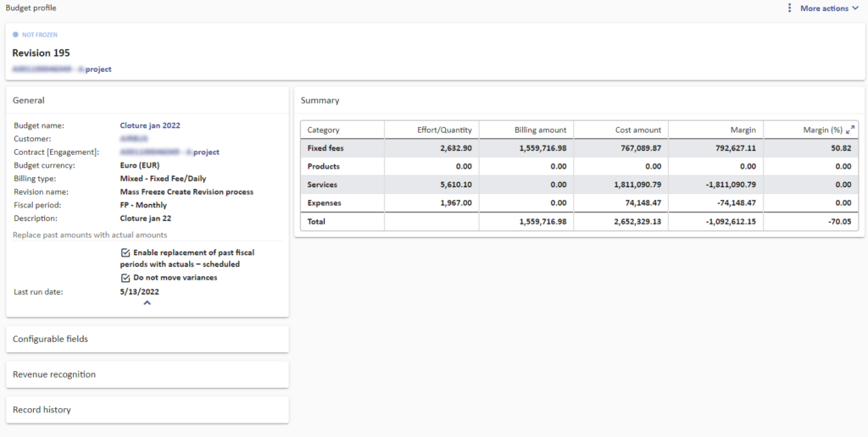Viewport: 868px width, 437px height.
Task: Click Fixed fees effort value 2,632.90
Action: point(456,148)
